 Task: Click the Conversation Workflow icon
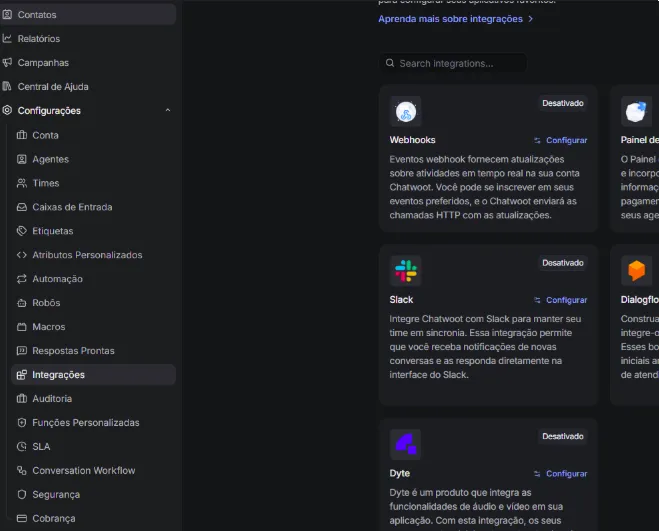pyautogui.click(x=22, y=470)
